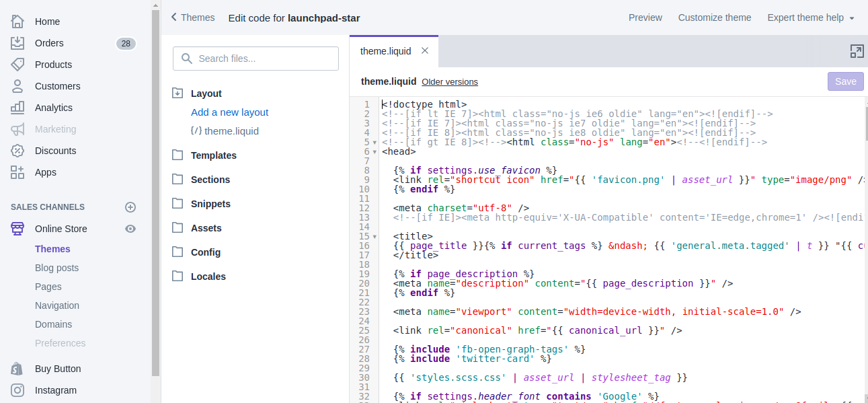The image size is (868, 403).
Task: Open the Expert theme help dropdown
Action: pyautogui.click(x=811, y=17)
